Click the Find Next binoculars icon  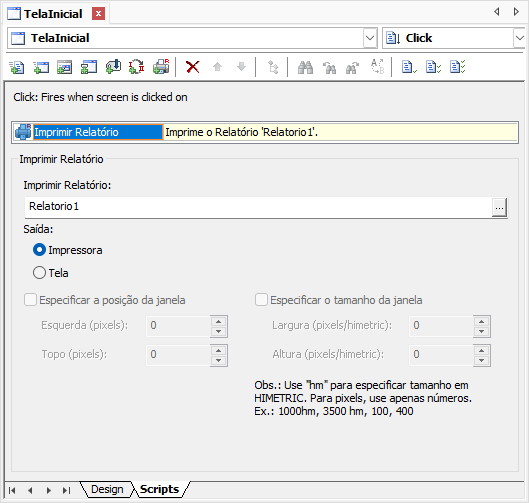tap(353, 67)
